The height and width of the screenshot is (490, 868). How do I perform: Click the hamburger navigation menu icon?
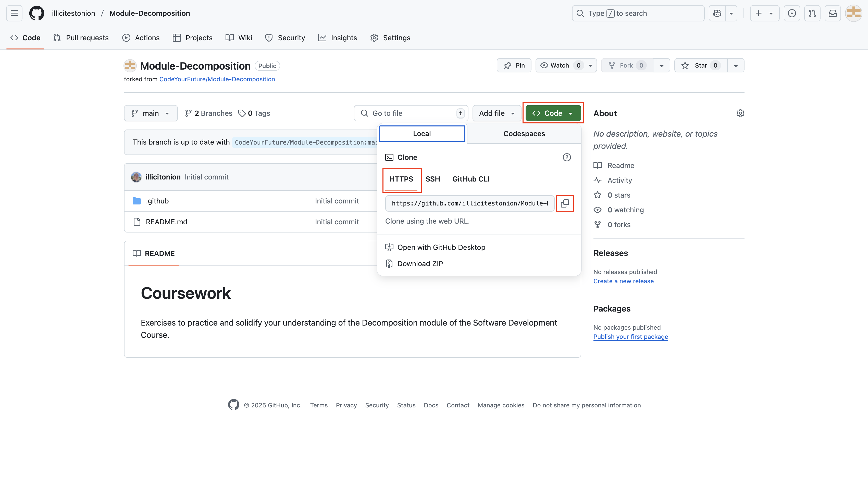click(14, 13)
